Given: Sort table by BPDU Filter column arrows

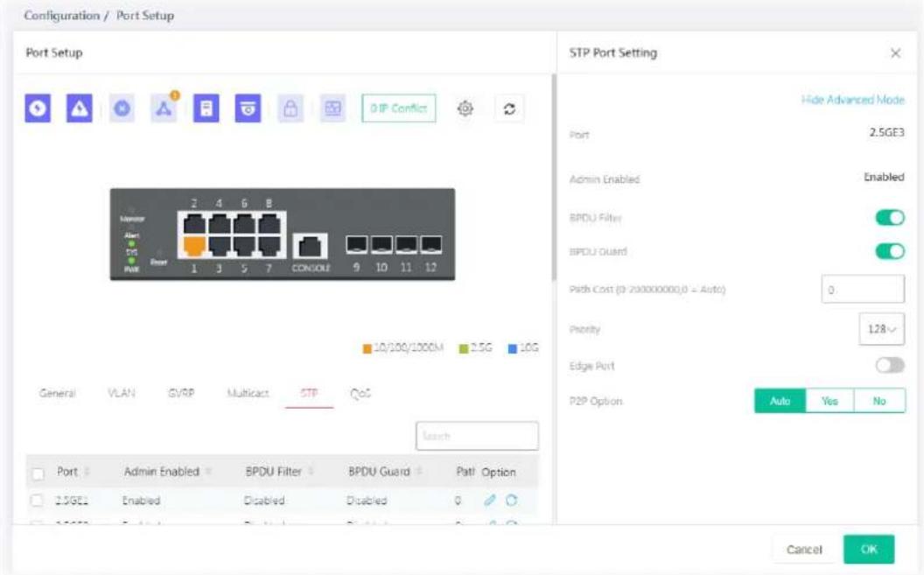Looking at the screenshot, I should click(311, 472).
